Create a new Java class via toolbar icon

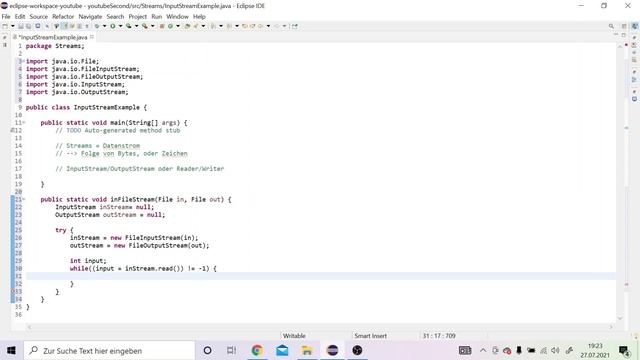coord(170,26)
